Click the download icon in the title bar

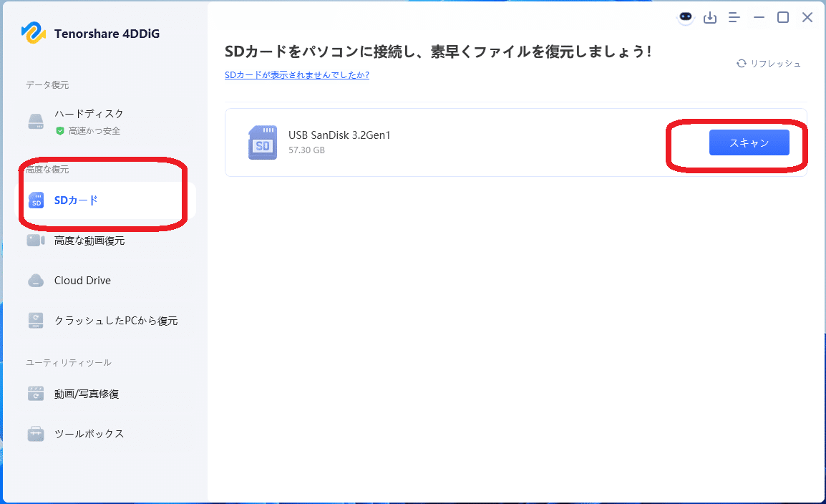coord(710,17)
